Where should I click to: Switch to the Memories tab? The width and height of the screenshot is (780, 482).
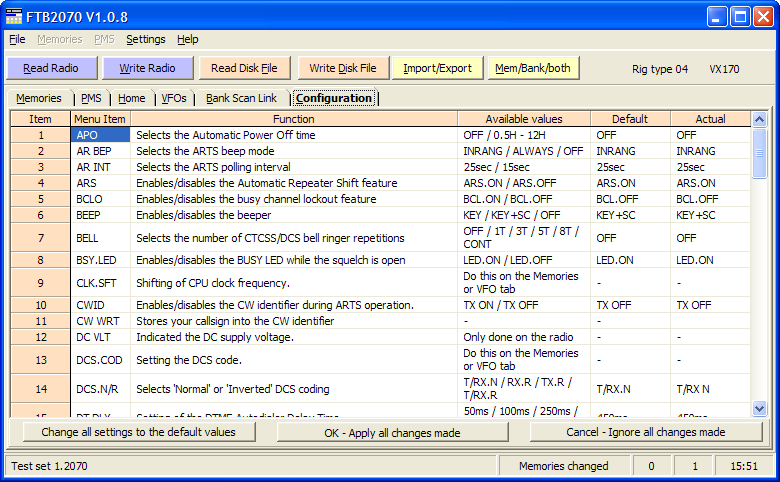(x=39, y=98)
